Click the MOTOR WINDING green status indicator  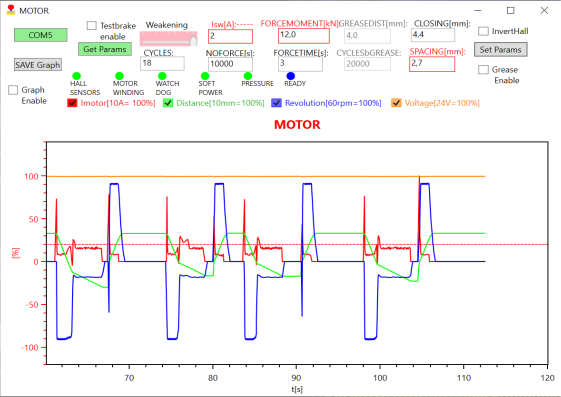coord(119,76)
